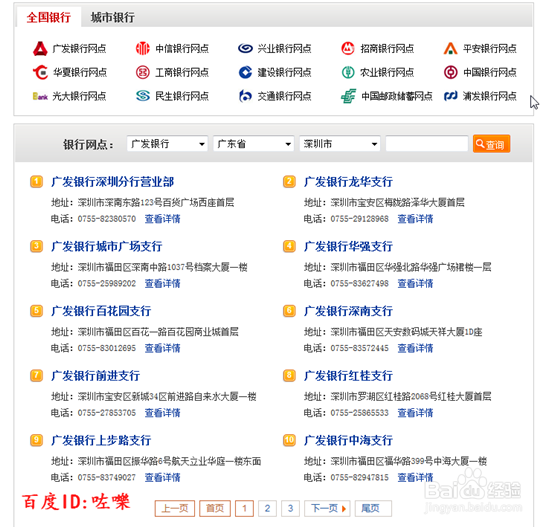Switch to the 全国银行 tab
The height and width of the screenshot is (527, 554).
pyautogui.click(x=49, y=17)
